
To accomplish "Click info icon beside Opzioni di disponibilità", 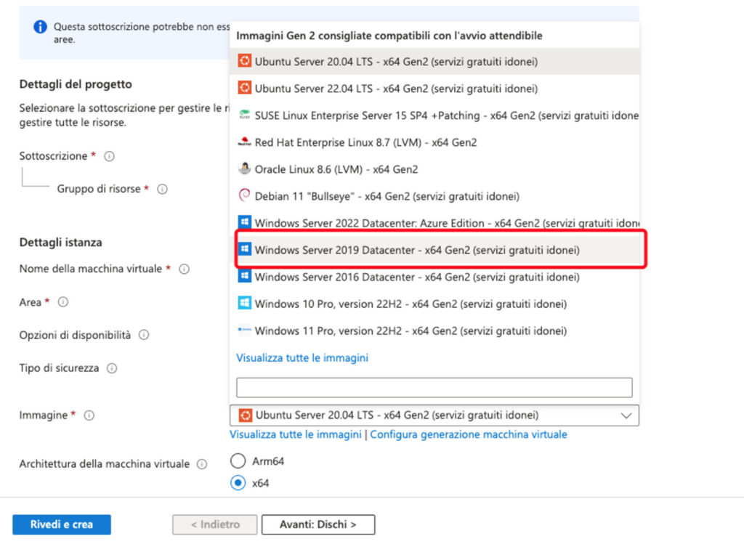I will pyautogui.click(x=144, y=335).
